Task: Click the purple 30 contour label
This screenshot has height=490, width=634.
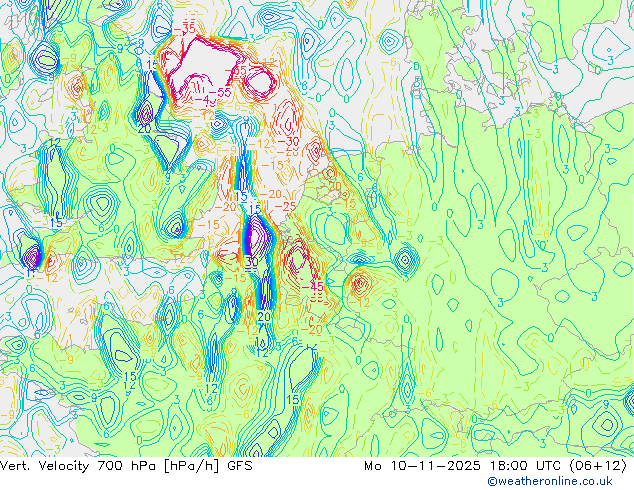Action: point(251,262)
